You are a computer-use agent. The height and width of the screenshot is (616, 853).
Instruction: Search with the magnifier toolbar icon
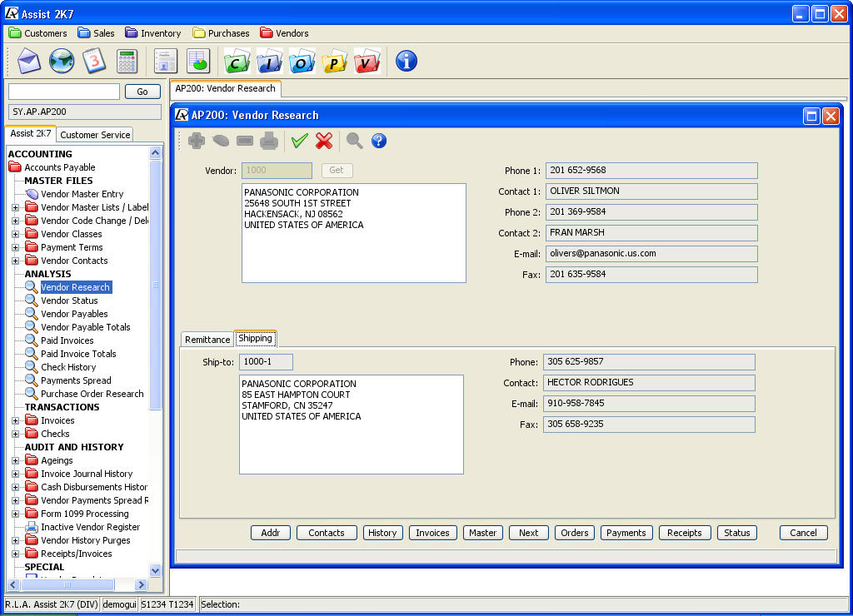pyautogui.click(x=355, y=141)
